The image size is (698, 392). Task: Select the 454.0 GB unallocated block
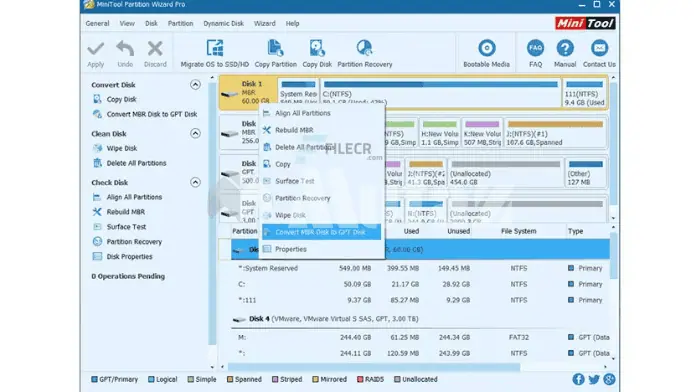click(505, 173)
